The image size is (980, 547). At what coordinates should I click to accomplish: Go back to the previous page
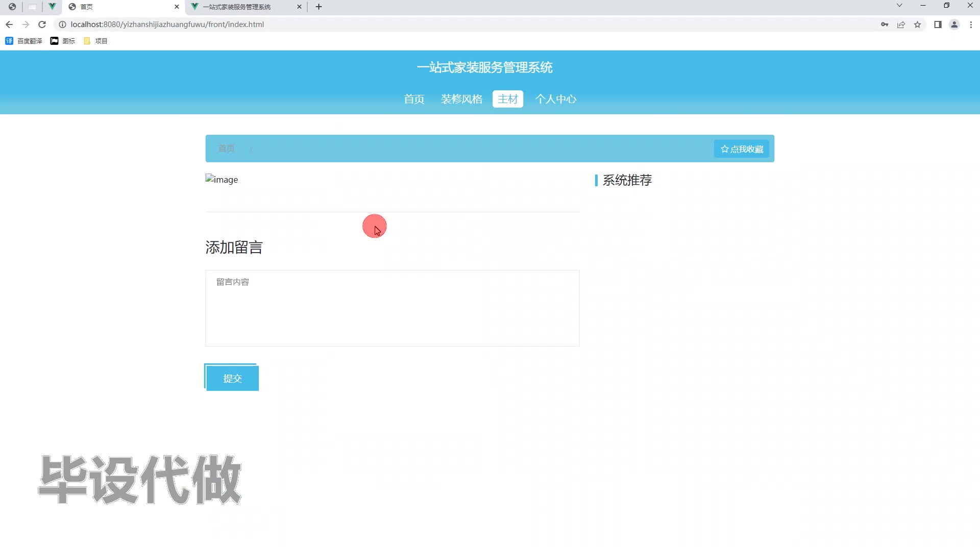(9, 24)
